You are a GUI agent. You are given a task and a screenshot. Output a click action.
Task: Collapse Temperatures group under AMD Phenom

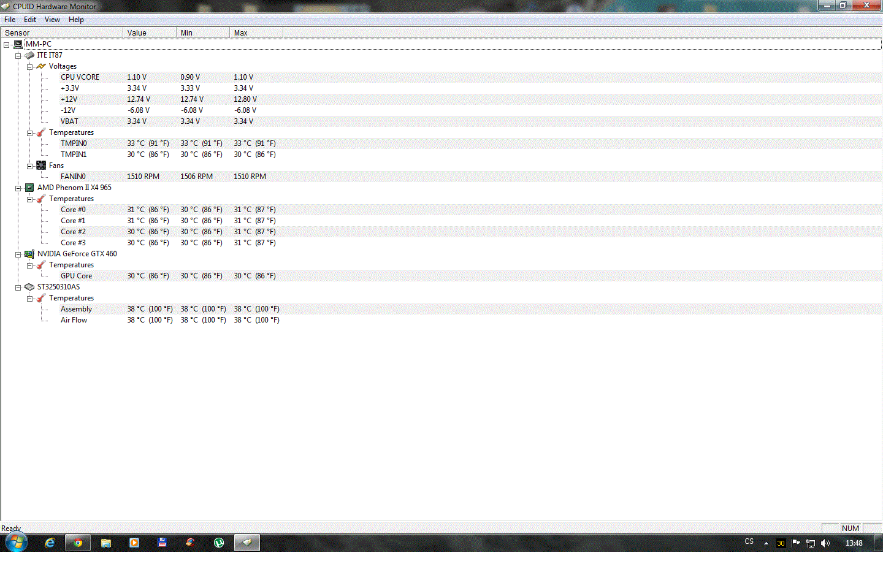coord(29,199)
